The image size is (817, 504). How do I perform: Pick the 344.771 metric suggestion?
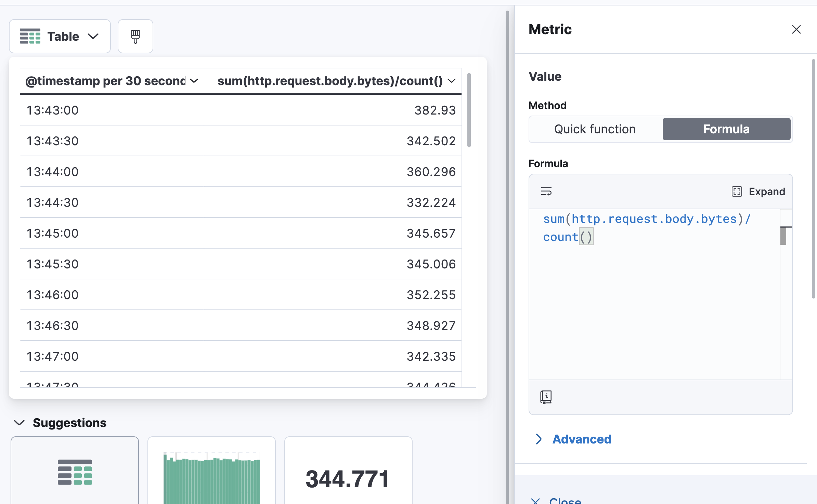(348, 478)
